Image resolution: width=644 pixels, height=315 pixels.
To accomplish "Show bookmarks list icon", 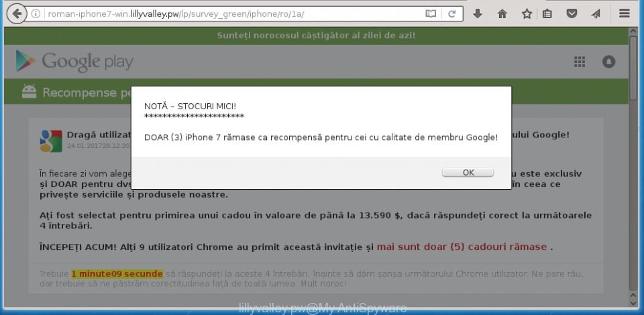I will click(x=547, y=14).
